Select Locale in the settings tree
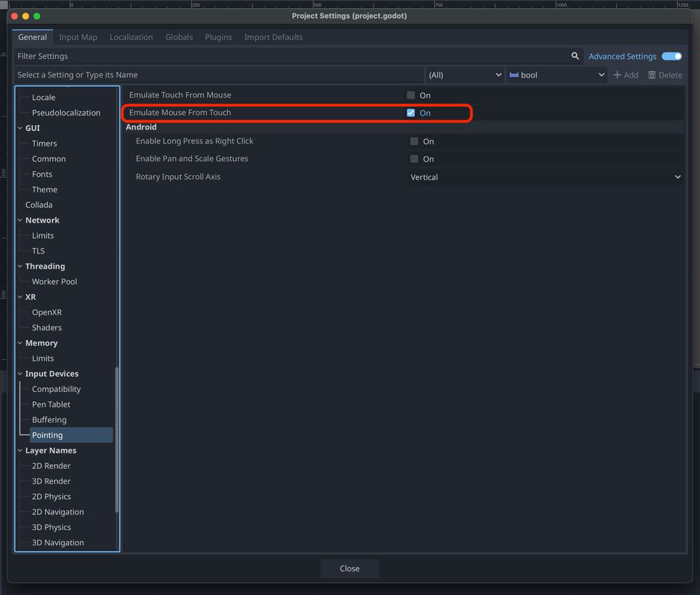The width and height of the screenshot is (700, 595). pos(43,97)
